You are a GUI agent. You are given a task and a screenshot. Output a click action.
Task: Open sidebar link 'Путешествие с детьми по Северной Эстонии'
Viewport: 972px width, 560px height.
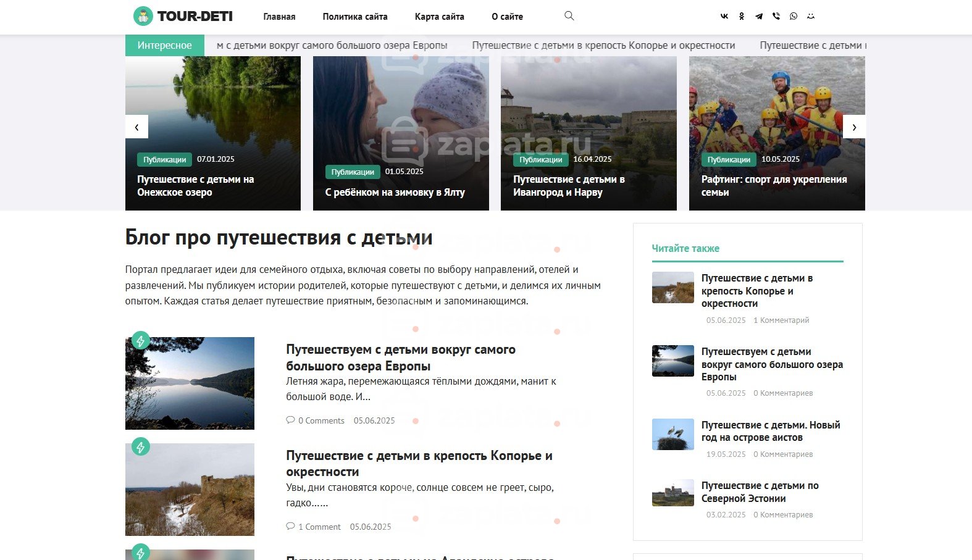pyautogui.click(x=760, y=492)
